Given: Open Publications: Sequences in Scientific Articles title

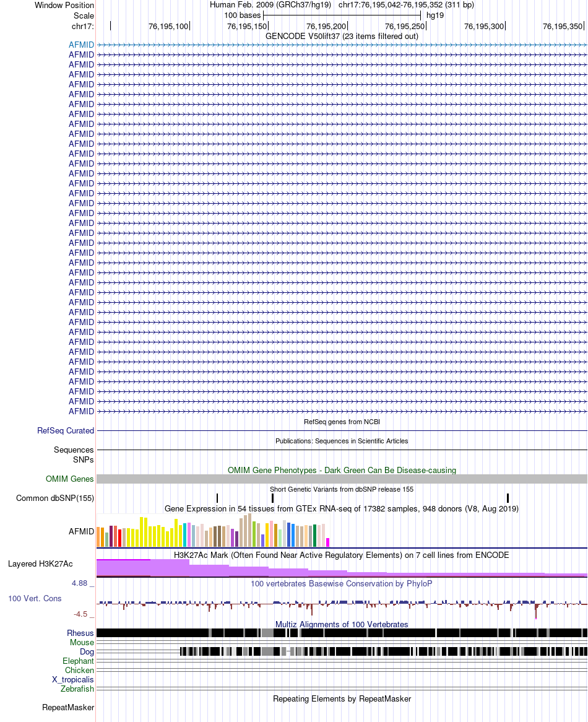Looking at the screenshot, I should click(x=342, y=441).
